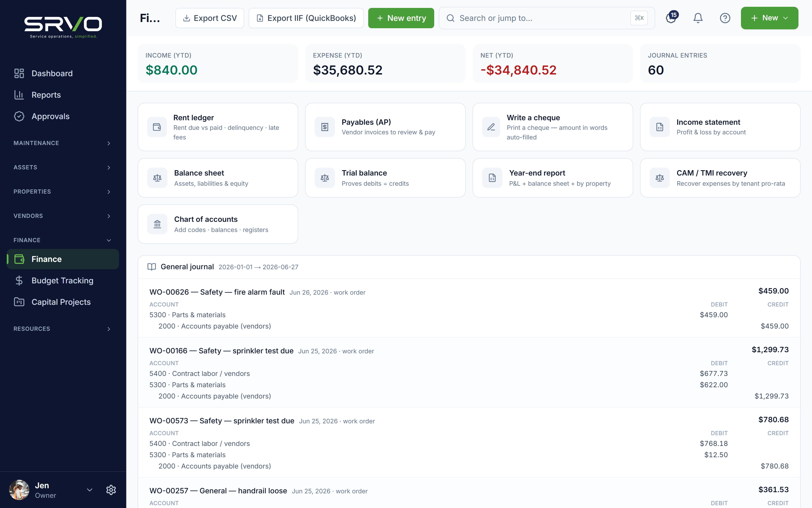Click the Finance wallet icon in sidebar

click(x=19, y=259)
